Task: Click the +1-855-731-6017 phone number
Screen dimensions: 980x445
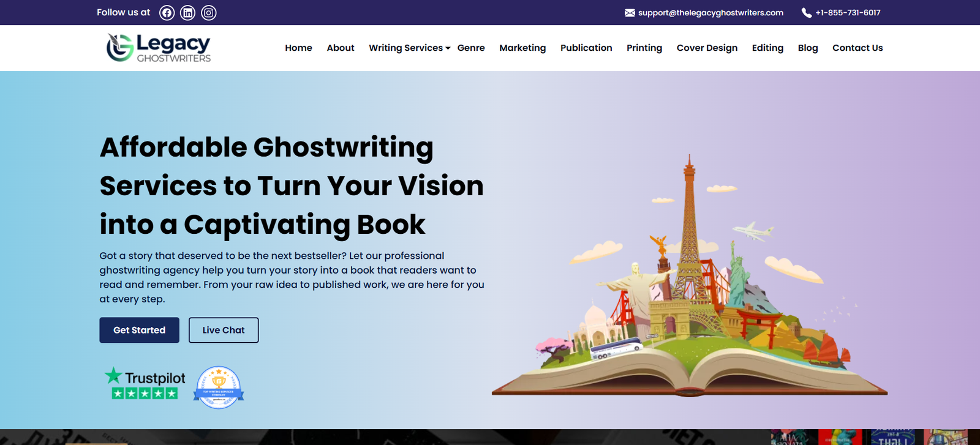Action: pyautogui.click(x=848, y=13)
